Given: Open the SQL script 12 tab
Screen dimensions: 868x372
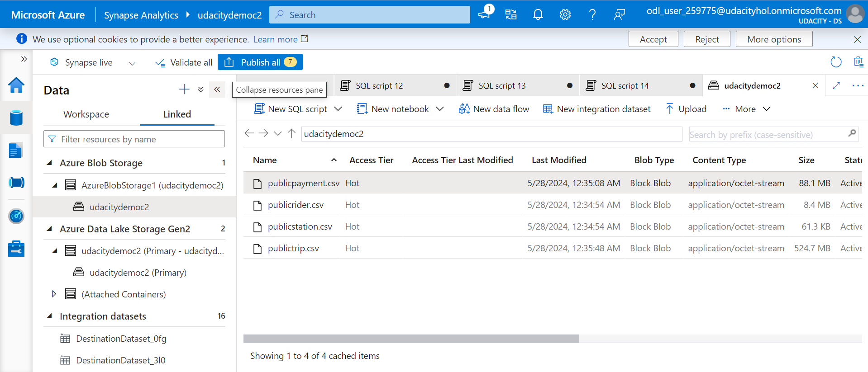Looking at the screenshot, I should point(395,85).
